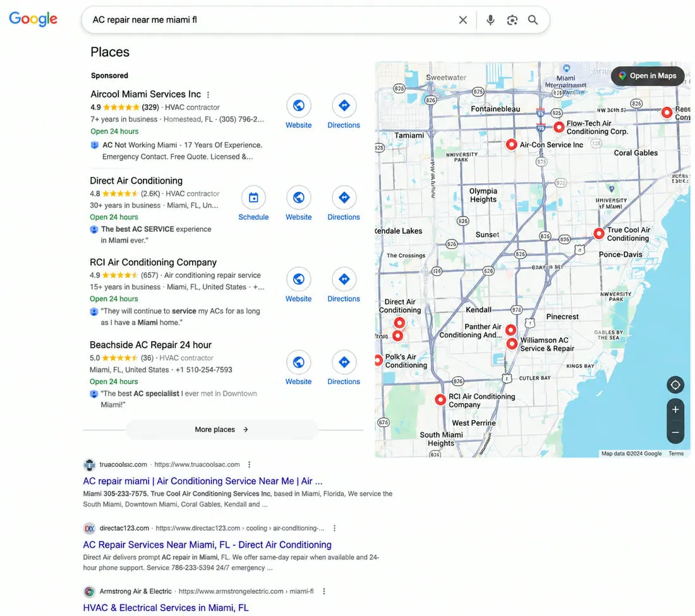Start voice search with microphone icon
Image resolution: width=695 pixels, height=616 pixels.
[490, 20]
